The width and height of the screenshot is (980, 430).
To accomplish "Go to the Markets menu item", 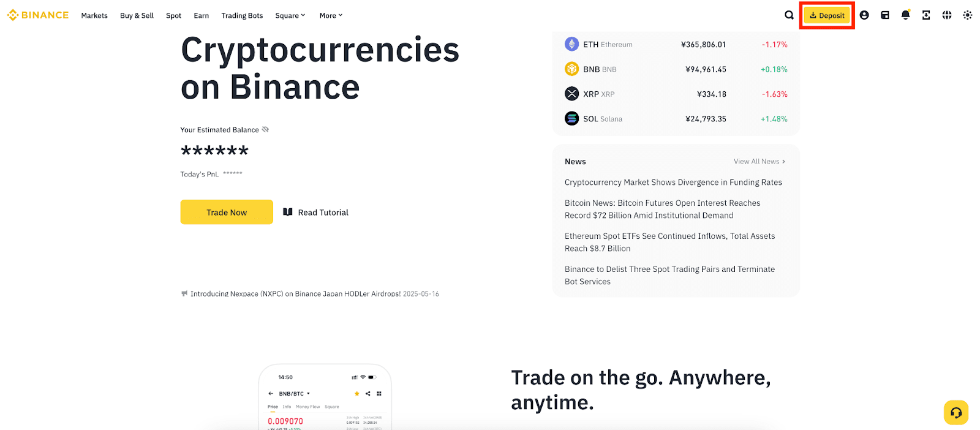I will [x=94, y=15].
